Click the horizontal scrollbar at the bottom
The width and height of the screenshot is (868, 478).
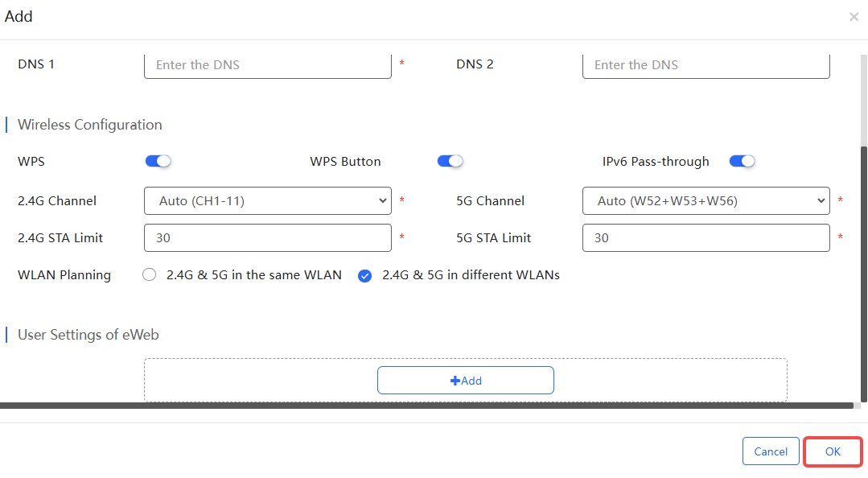426,406
